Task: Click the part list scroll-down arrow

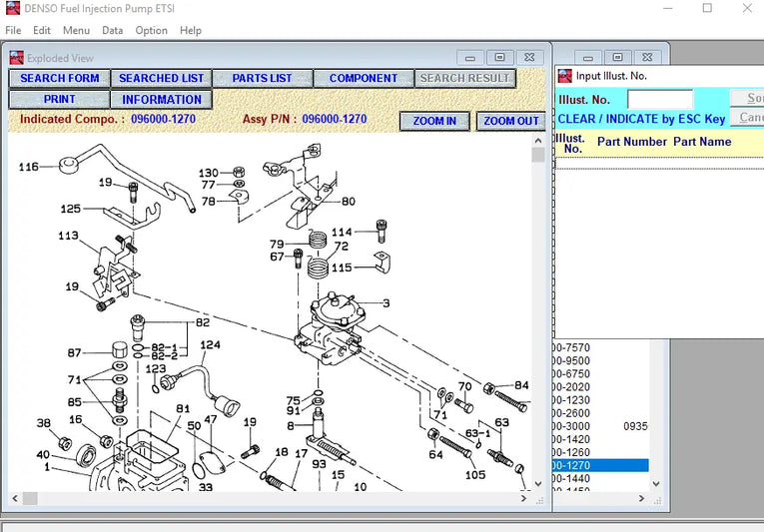Action: point(656,484)
